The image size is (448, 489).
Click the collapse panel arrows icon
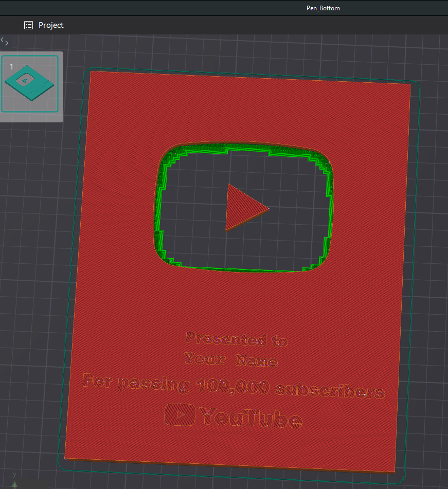click(x=4, y=41)
